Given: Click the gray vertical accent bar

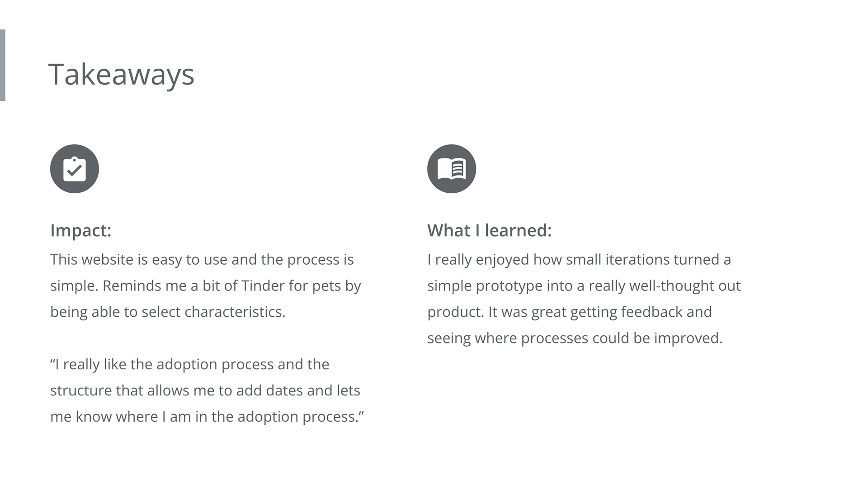Looking at the screenshot, I should 3,65.
